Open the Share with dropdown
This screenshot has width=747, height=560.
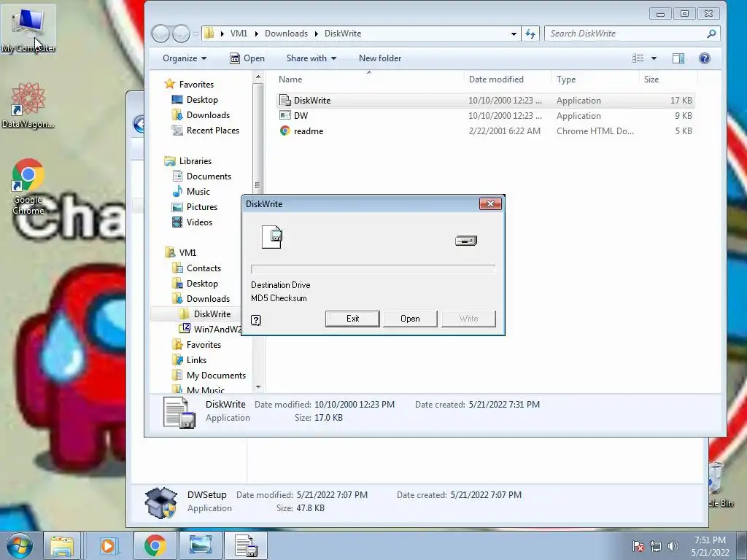coord(311,58)
